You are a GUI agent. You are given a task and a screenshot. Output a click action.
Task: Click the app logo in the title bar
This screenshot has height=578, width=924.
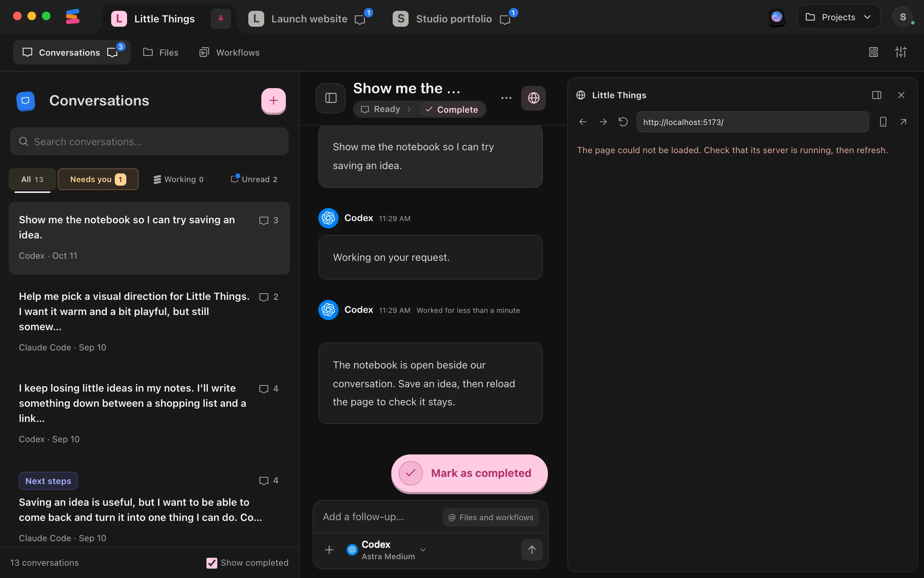73,17
